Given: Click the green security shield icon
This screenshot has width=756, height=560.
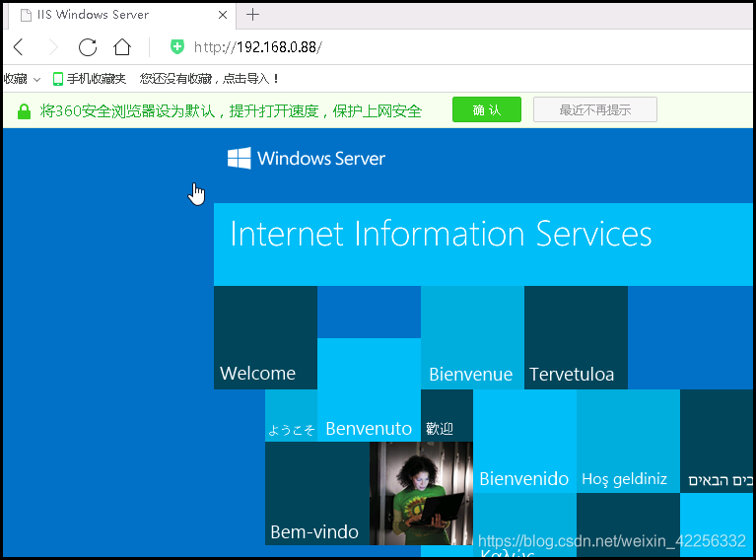Looking at the screenshot, I should coord(177,47).
